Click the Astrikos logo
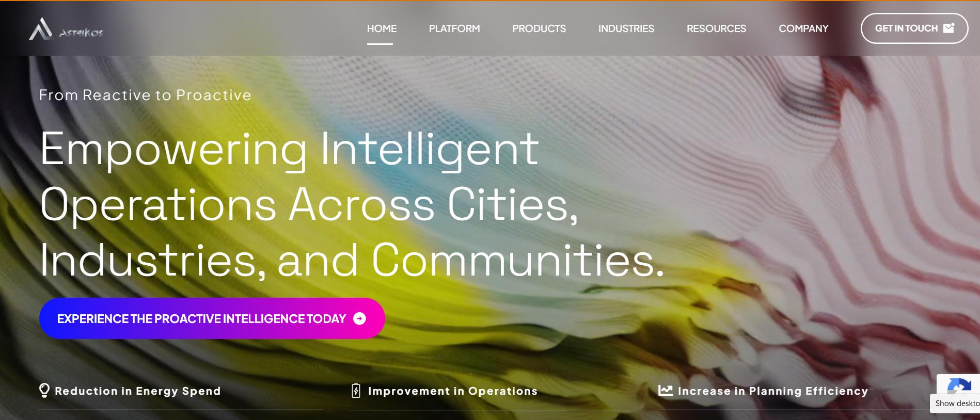 [x=66, y=29]
